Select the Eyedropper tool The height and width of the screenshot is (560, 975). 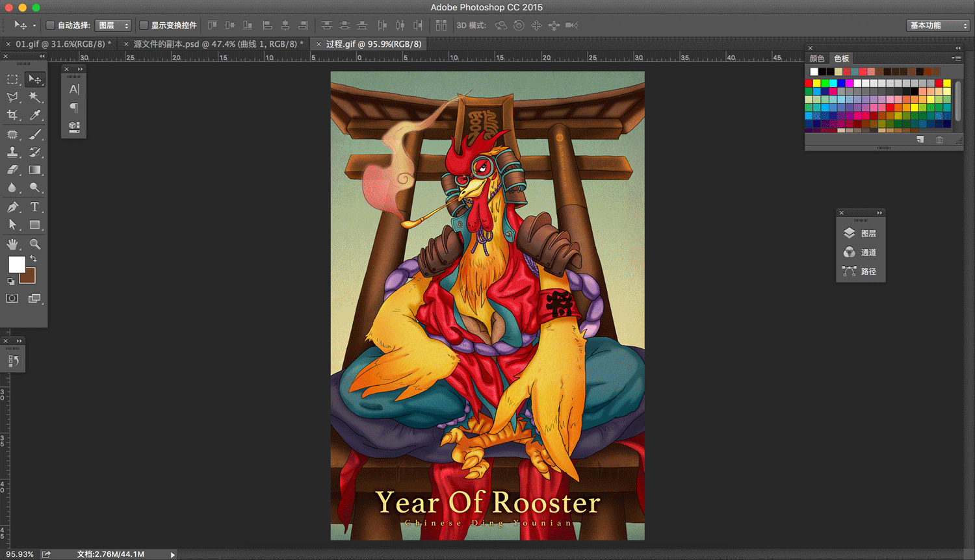[x=35, y=115]
